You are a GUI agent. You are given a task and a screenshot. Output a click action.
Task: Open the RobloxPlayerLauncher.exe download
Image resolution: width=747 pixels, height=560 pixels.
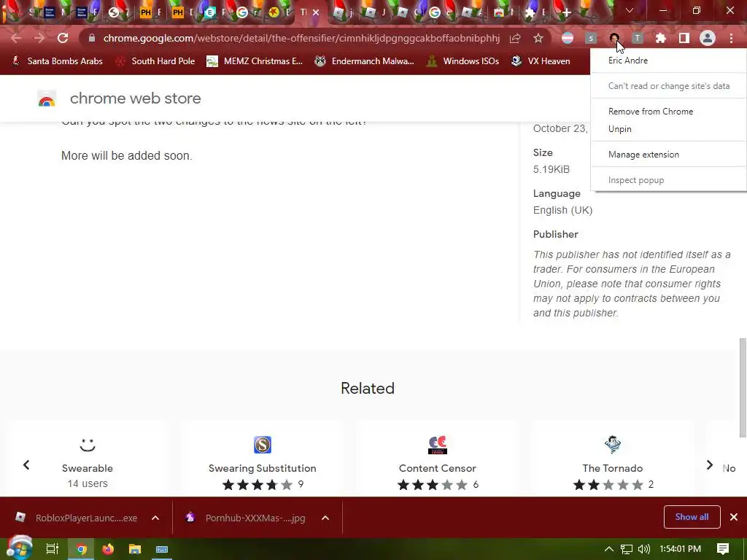click(76, 518)
